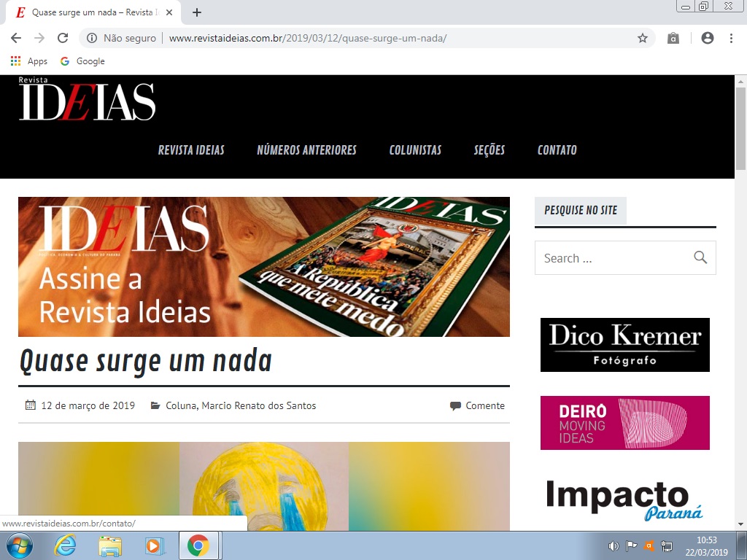
Task: Open the Impacto Paraná logo link
Action: pos(624,500)
